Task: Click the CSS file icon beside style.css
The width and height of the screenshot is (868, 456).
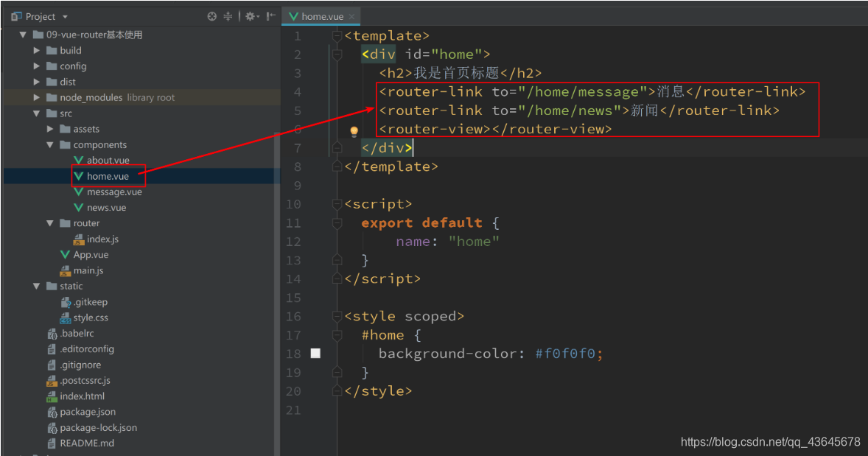Action: (66, 318)
